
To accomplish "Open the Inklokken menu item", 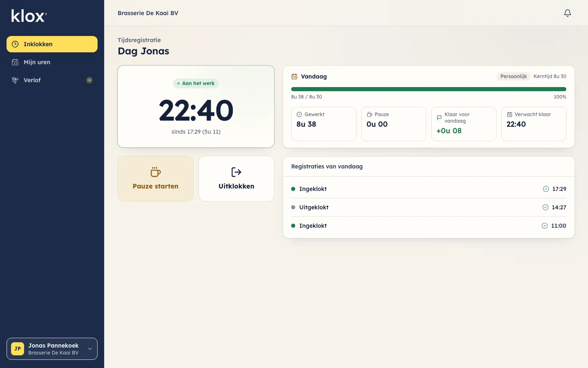I will point(52,44).
